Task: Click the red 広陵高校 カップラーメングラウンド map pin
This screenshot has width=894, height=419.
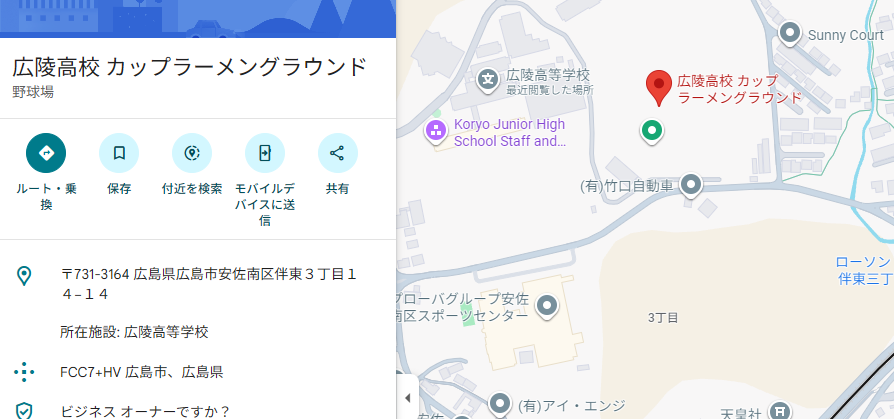Action: 659,88
